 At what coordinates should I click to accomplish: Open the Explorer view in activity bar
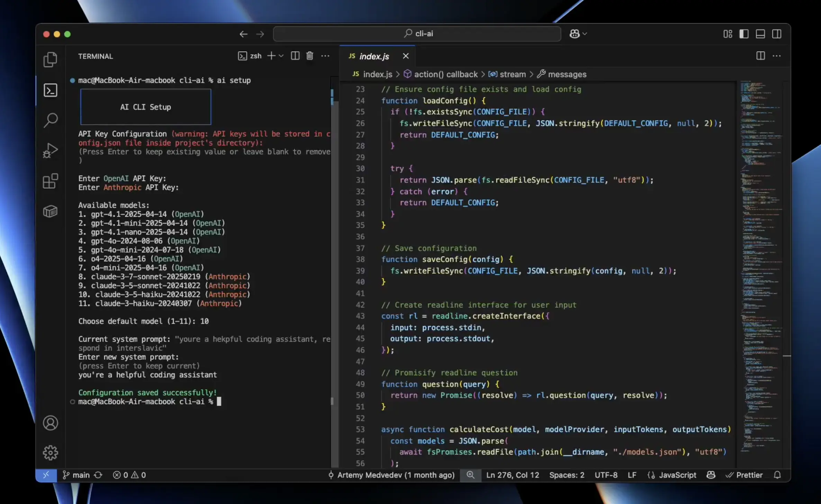50,60
